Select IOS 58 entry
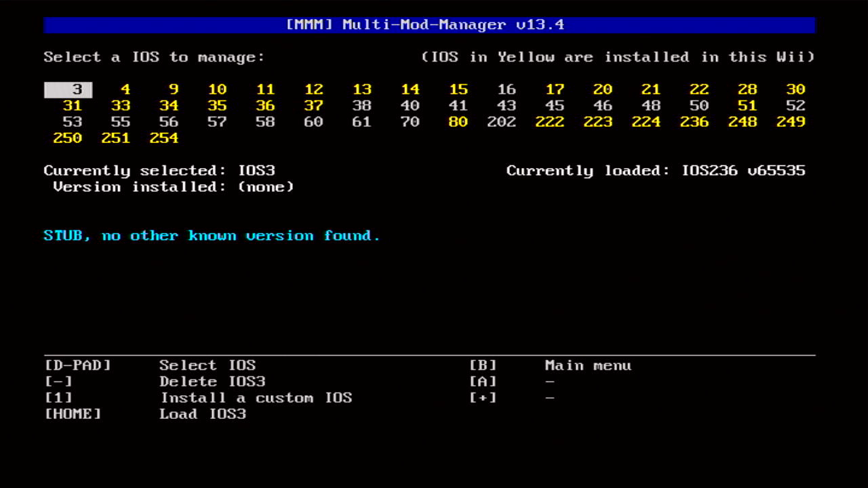The width and height of the screenshot is (868, 488). (x=265, y=122)
